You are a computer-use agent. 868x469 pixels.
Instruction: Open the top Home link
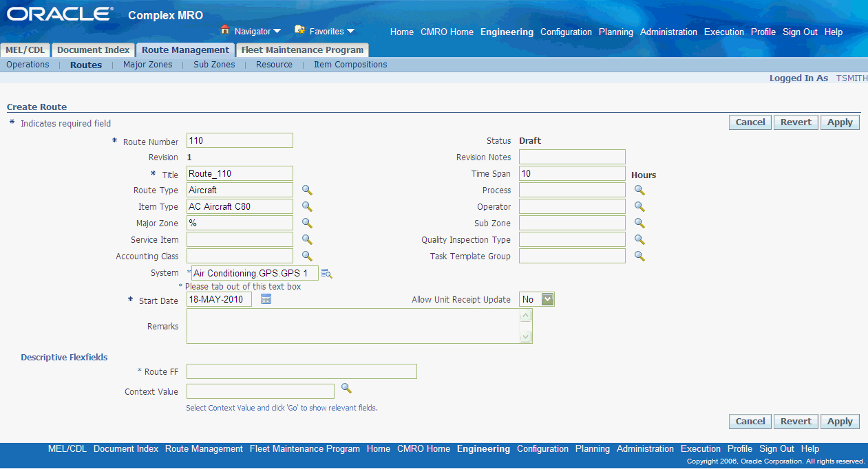[402, 32]
